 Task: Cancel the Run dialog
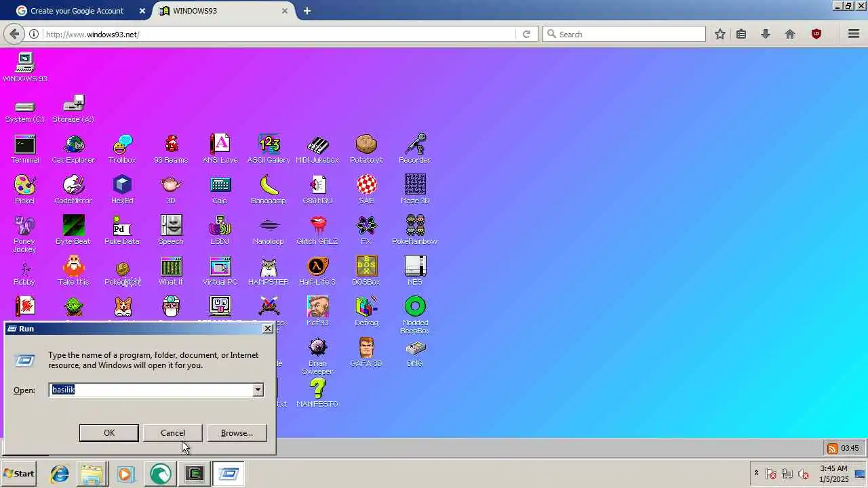point(173,433)
